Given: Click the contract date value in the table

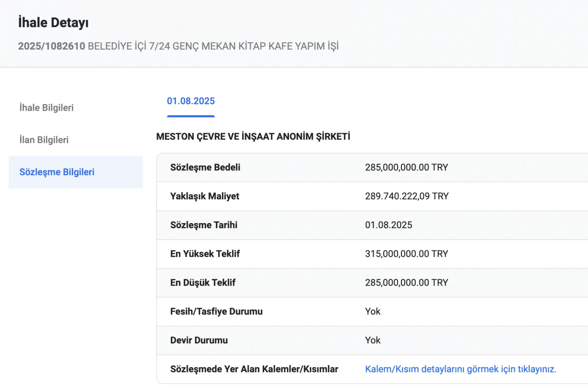Looking at the screenshot, I should pyautogui.click(x=388, y=225).
